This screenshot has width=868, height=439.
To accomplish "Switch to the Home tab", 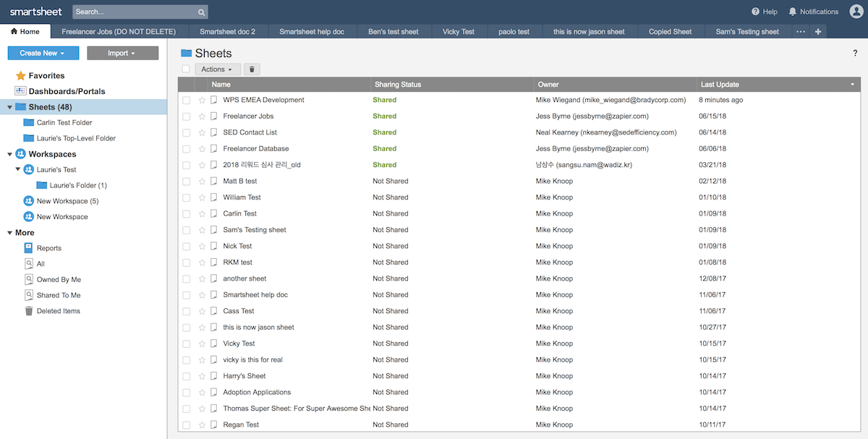I will (x=25, y=31).
